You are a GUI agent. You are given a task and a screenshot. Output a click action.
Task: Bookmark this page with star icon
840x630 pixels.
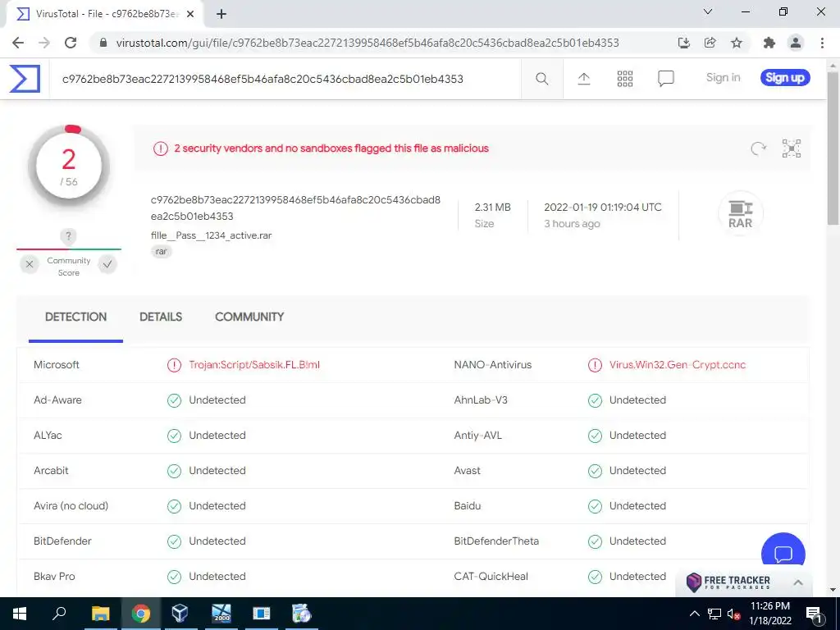click(737, 43)
